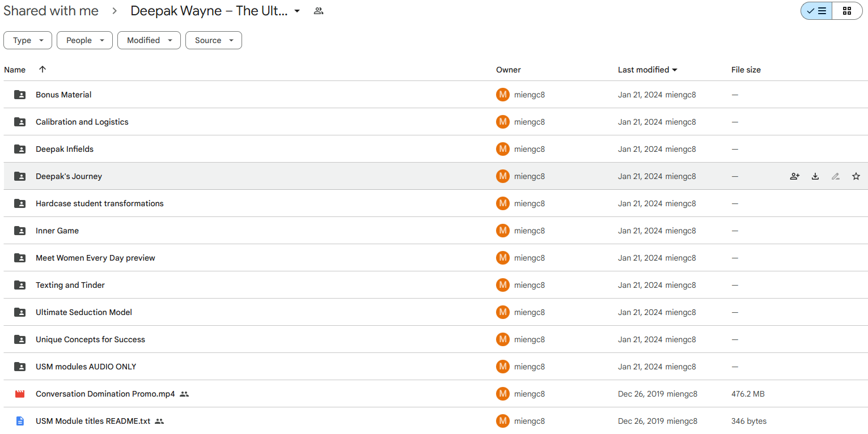Open the Inner Game folder
The image size is (868, 434).
pyautogui.click(x=57, y=231)
